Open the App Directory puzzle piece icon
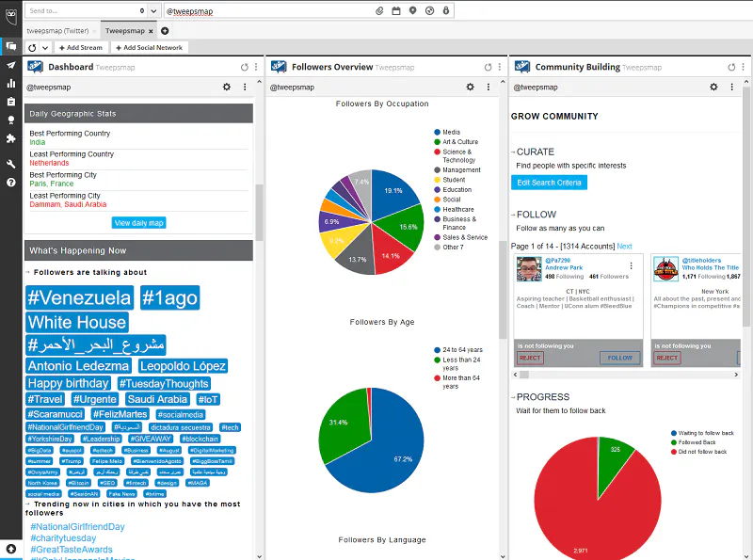The width and height of the screenshot is (753, 560). coord(11,138)
